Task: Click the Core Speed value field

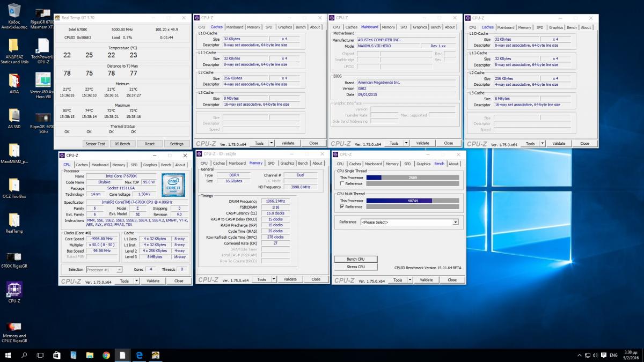Action: tap(103, 239)
